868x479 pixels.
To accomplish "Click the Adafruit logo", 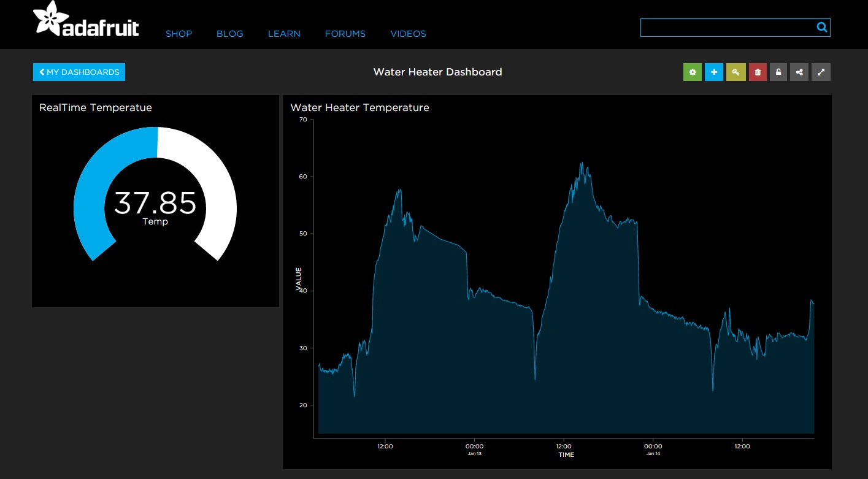I will [x=86, y=19].
